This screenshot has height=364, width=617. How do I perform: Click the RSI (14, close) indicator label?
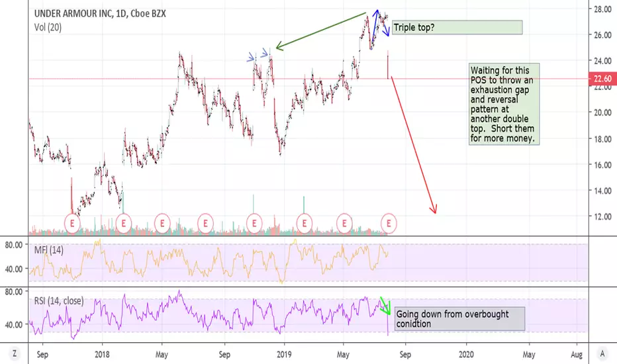[x=59, y=301]
